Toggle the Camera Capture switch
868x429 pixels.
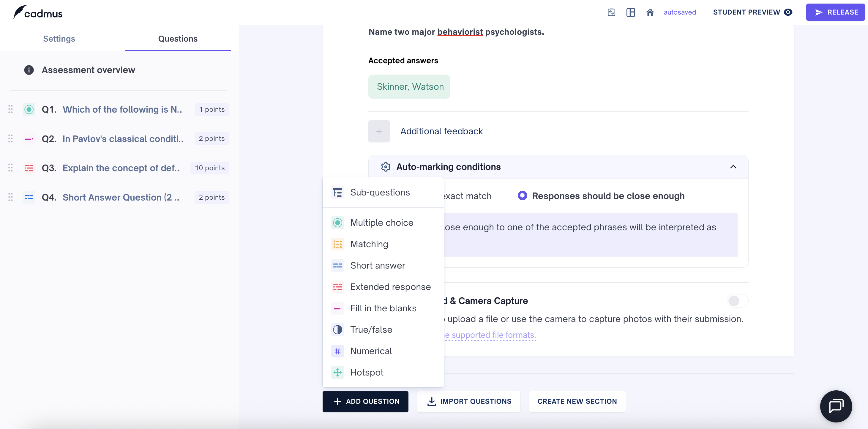tap(737, 301)
